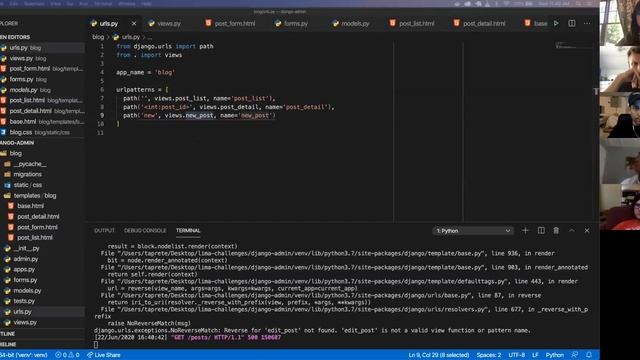Click the editor minimap overview

pyautogui.click(x=573, y=45)
